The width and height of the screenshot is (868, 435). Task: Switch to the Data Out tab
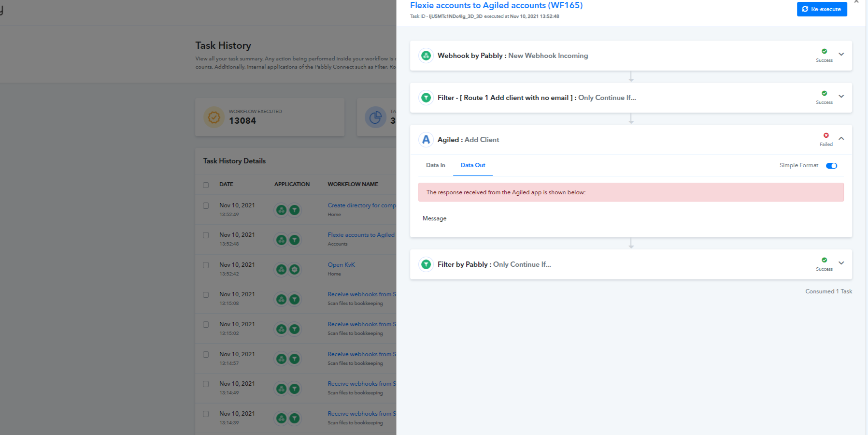pyautogui.click(x=473, y=165)
